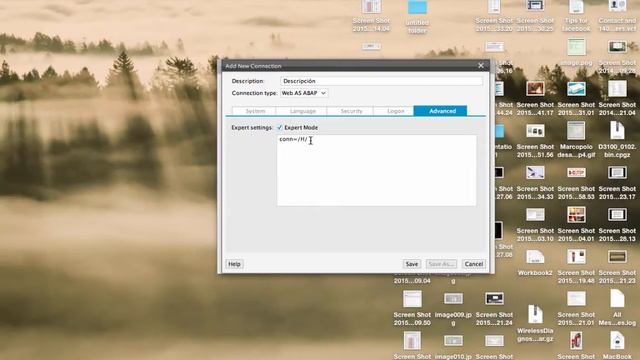The image size is (640, 360).
Task: Select the Advanced tab
Action: (x=441, y=111)
